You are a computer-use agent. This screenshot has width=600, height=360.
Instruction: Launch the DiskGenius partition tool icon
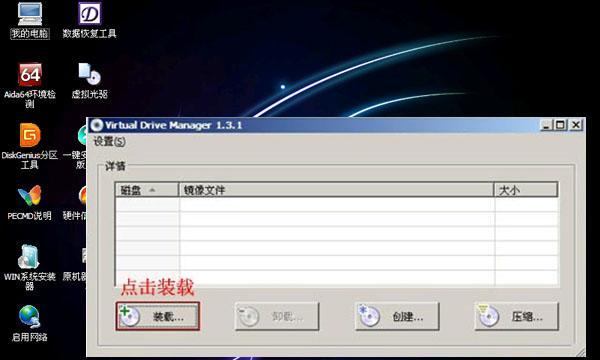tap(29, 146)
